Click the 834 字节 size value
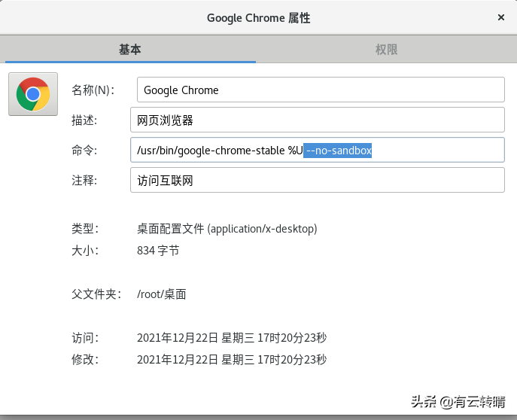 (158, 251)
